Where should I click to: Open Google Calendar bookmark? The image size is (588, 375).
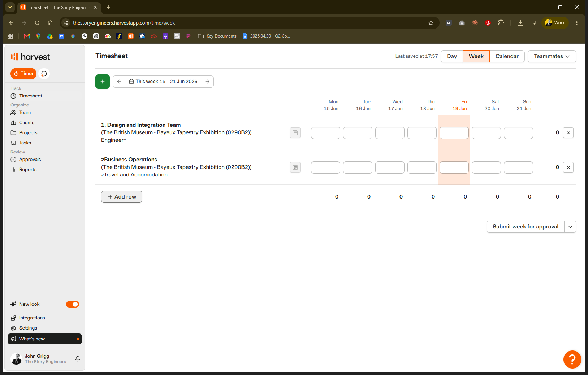(61, 36)
